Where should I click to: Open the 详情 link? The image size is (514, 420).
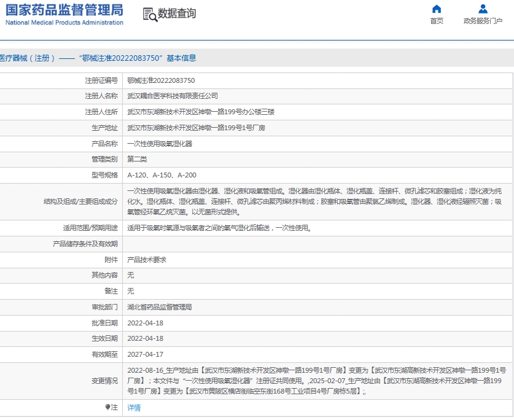tap(134, 408)
